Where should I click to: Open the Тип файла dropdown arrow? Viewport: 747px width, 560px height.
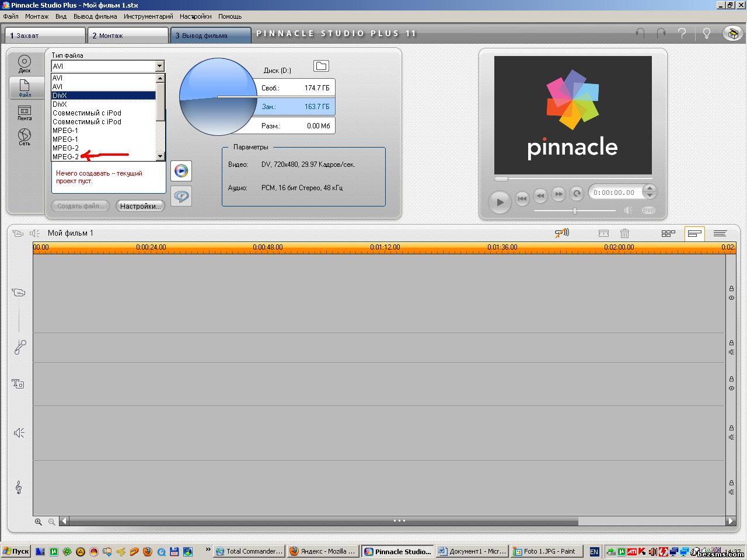click(159, 66)
